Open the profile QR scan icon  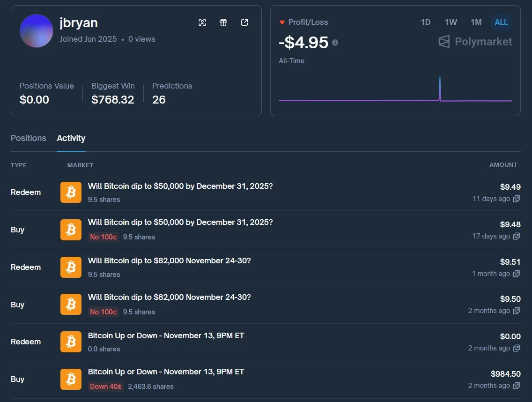pyautogui.click(x=202, y=22)
